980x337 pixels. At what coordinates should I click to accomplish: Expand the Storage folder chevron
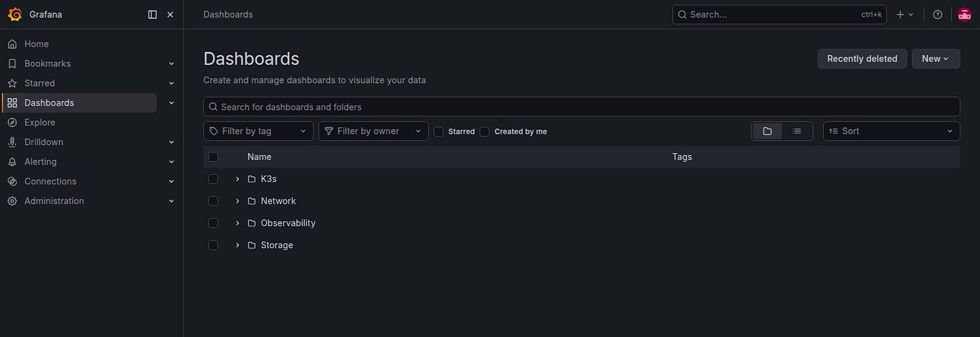pos(237,245)
